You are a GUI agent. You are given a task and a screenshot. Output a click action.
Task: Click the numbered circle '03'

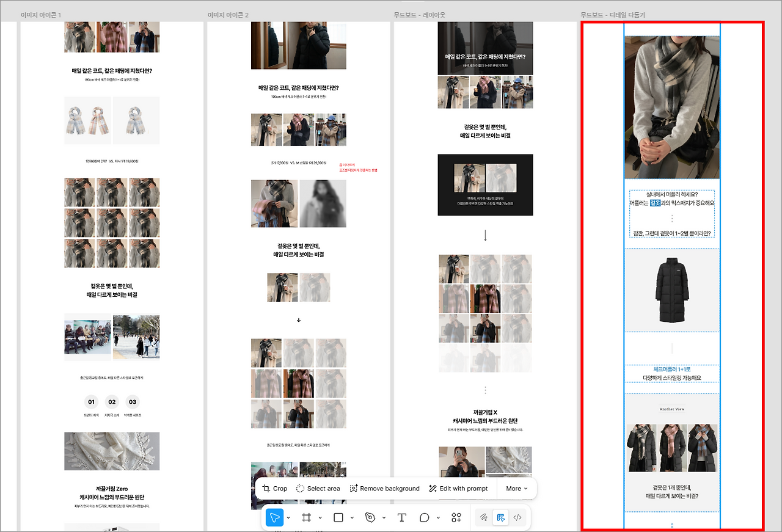coord(133,402)
